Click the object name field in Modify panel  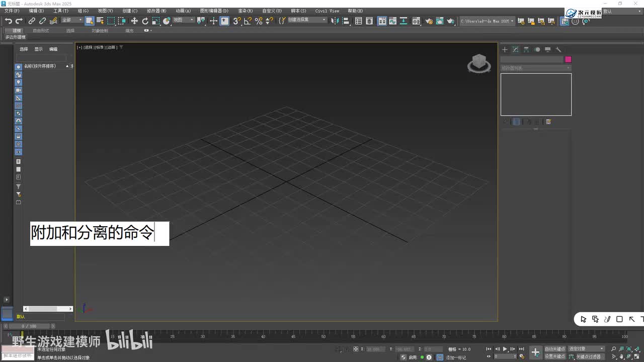531,59
